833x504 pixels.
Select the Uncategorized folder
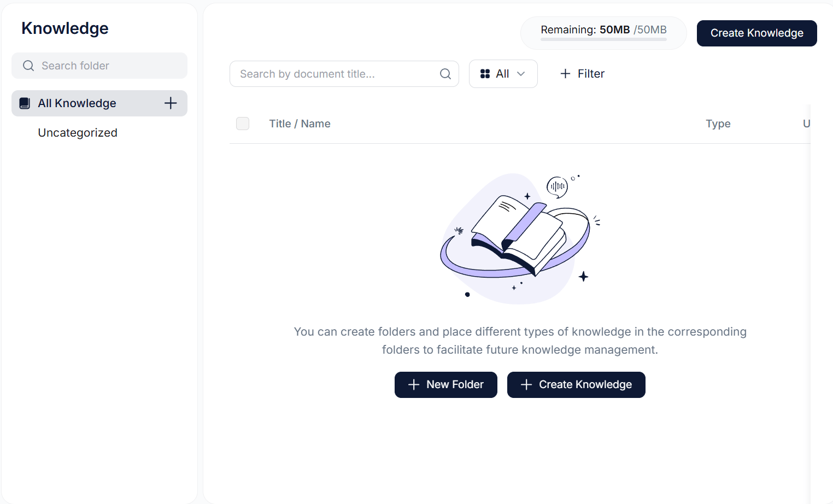tap(77, 132)
